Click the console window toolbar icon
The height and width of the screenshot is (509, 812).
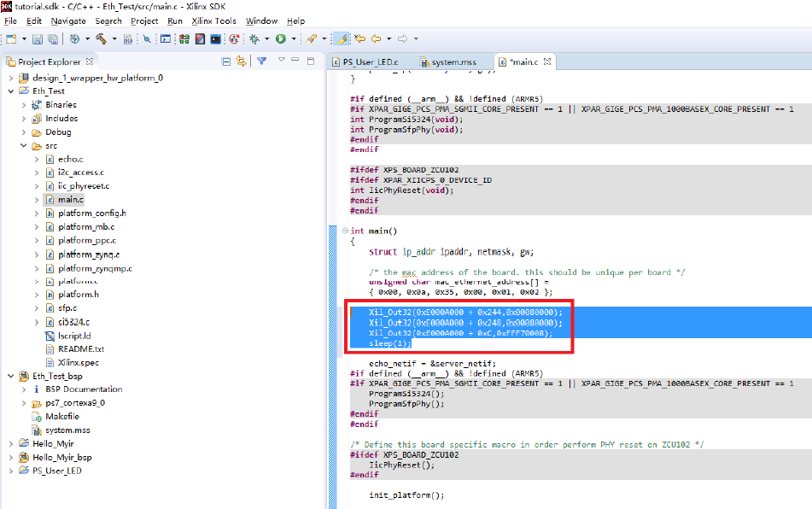click(x=166, y=38)
